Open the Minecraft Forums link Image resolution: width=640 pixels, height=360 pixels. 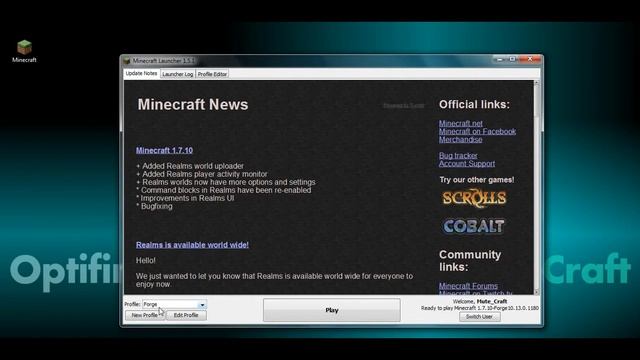(x=468, y=286)
